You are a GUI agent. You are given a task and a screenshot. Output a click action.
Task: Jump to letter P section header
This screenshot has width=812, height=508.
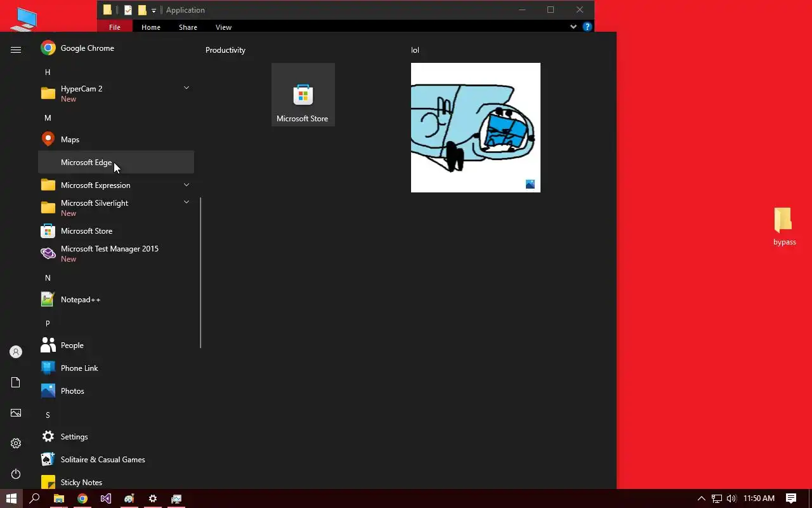(48, 324)
